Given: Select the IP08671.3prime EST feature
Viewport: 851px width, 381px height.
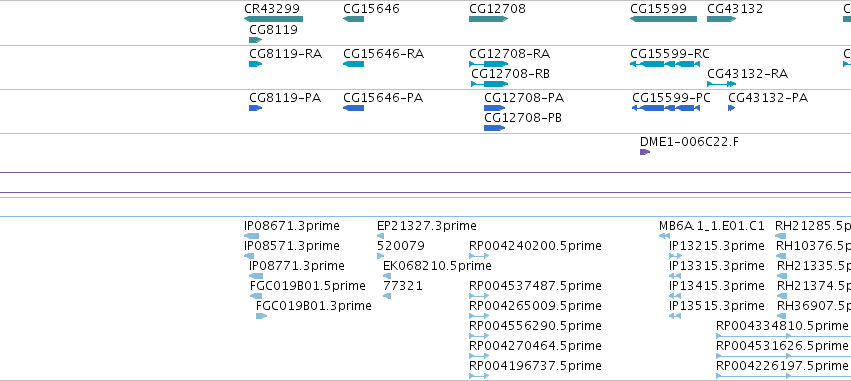Looking at the screenshot, I should pyautogui.click(x=252, y=236).
